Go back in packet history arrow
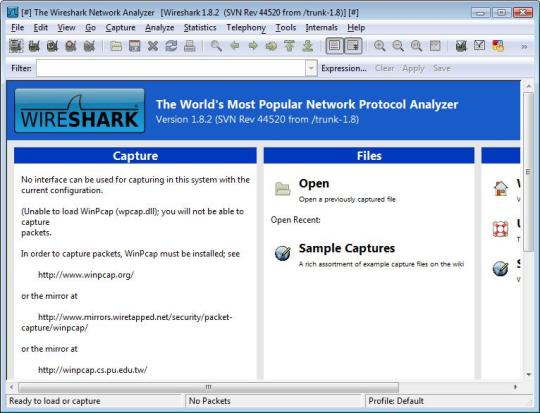The image size is (540, 413). 235,45
